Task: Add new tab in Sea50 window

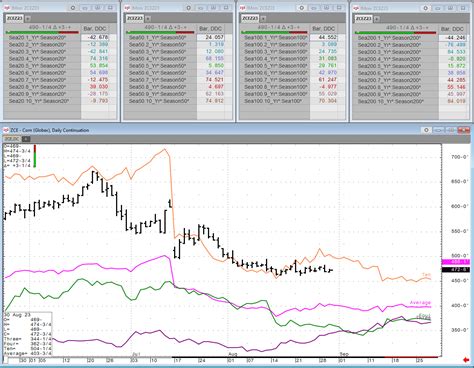Action: click(148, 19)
